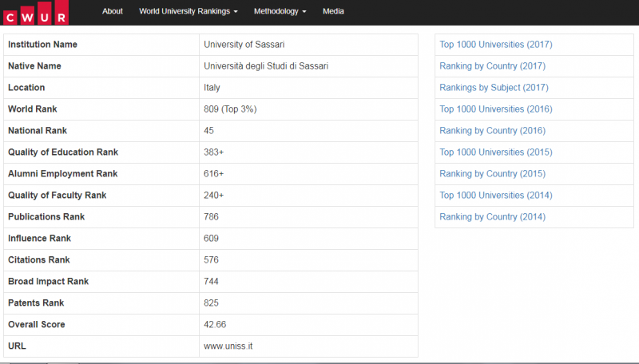639x364 pixels.
Task: Click the University of Sassari name cell
Action: pyautogui.click(x=244, y=45)
